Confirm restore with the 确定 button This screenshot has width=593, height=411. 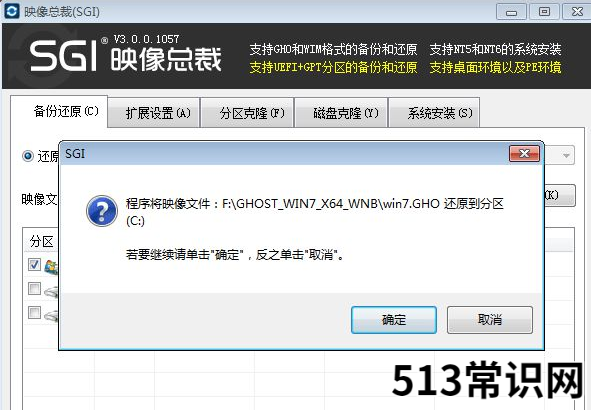point(394,320)
